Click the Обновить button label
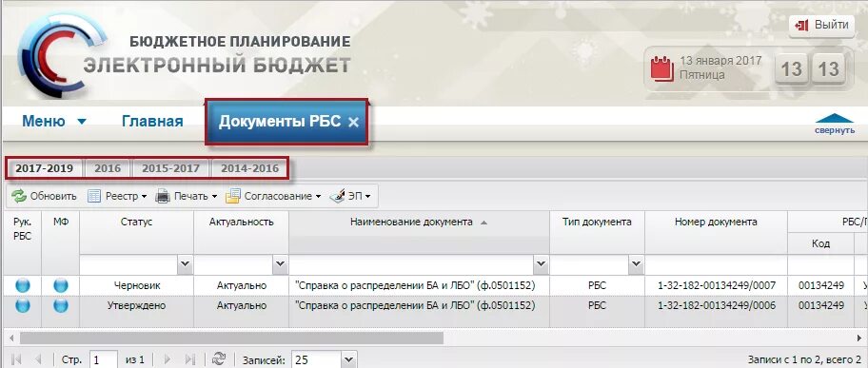This screenshot has height=368, width=868. click(53, 196)
